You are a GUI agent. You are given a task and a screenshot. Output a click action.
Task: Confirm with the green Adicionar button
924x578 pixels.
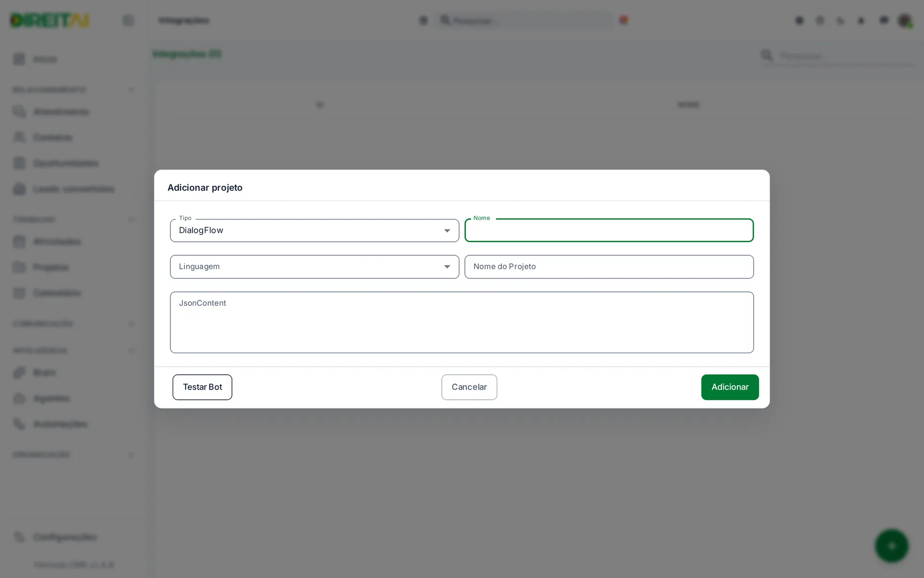pos(730,387)
